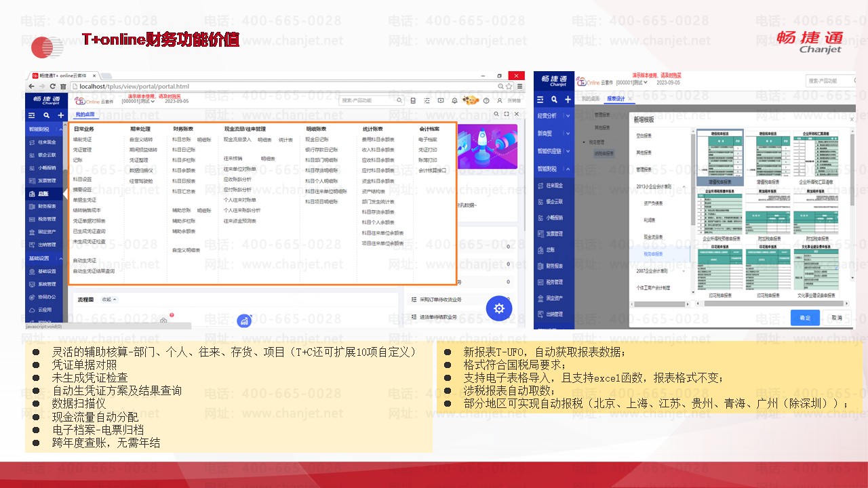Click the product search field in left window
Image resolution: width=868 pixels, height=488 pixels.
coord(372,100)
